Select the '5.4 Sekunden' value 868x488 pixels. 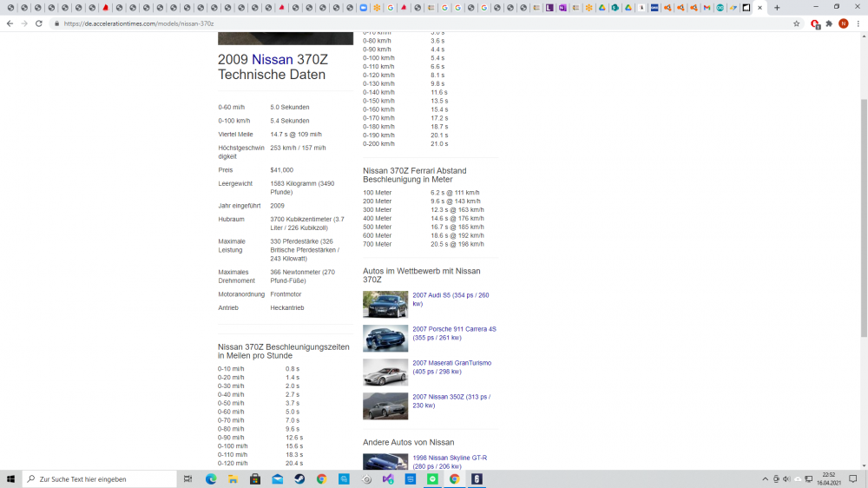coord(290,121)
